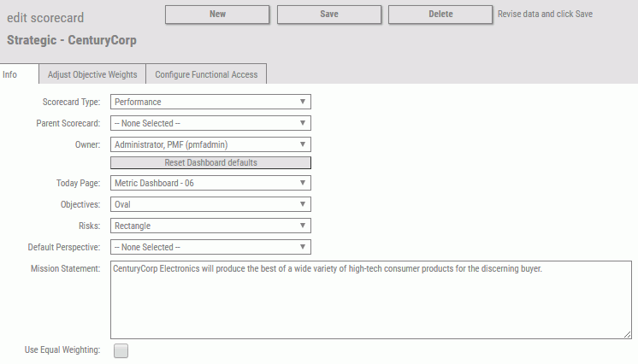Image resolution: width=638 pixels, height=364 pixels.
Task: Expand the Parent Scorecard dropdown
Action: click(210, 123)
